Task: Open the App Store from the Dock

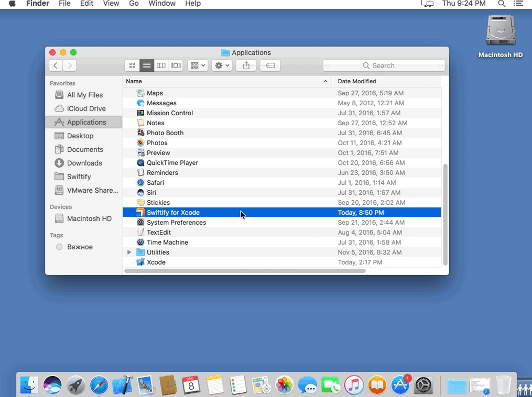Action: click(400, 385)
